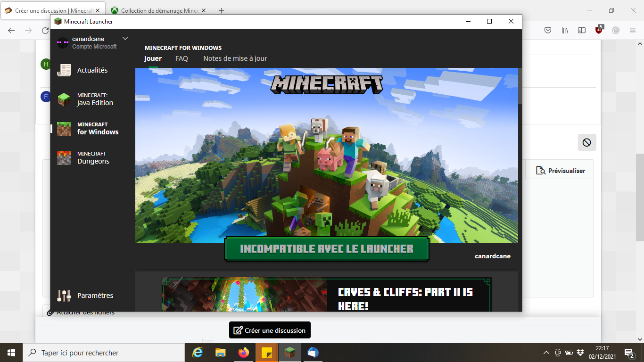
Task: Click the green H user avatar in Firefox
Action: coord(46,64)
